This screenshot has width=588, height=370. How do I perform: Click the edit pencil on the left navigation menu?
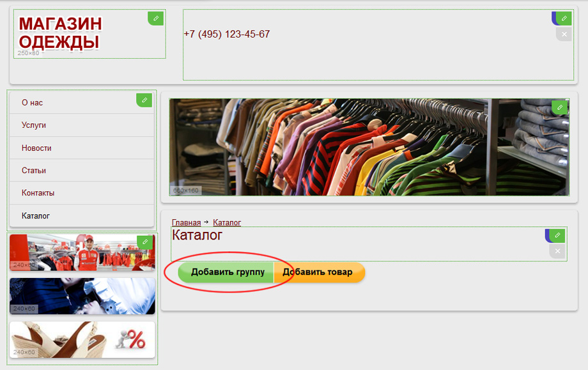(x=145, y=100)
